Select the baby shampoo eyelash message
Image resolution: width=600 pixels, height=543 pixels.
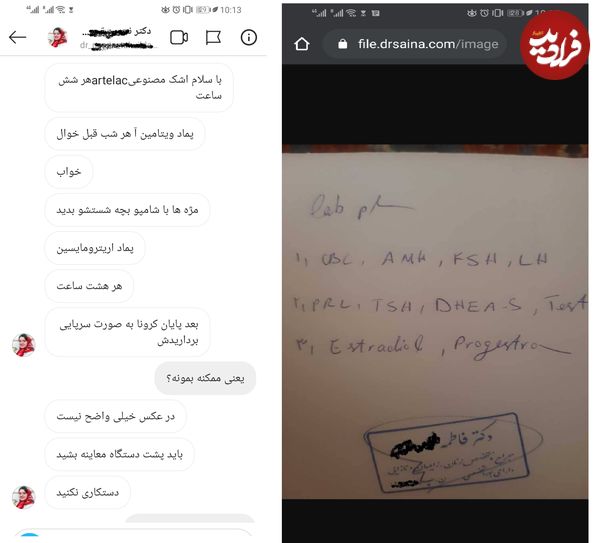coord(127,210)
